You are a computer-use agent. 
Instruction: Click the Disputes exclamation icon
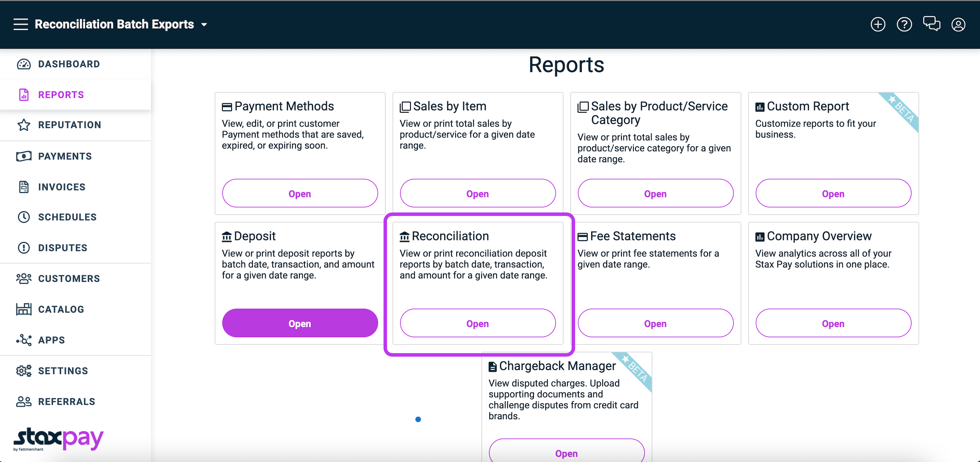(23, 247)
